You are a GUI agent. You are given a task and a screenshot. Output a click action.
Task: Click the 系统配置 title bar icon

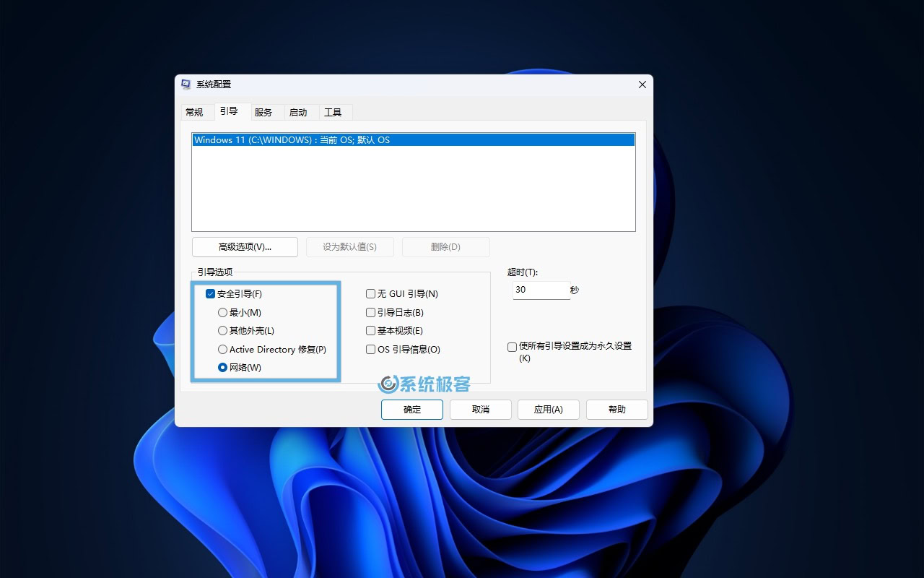coord(186,85)
